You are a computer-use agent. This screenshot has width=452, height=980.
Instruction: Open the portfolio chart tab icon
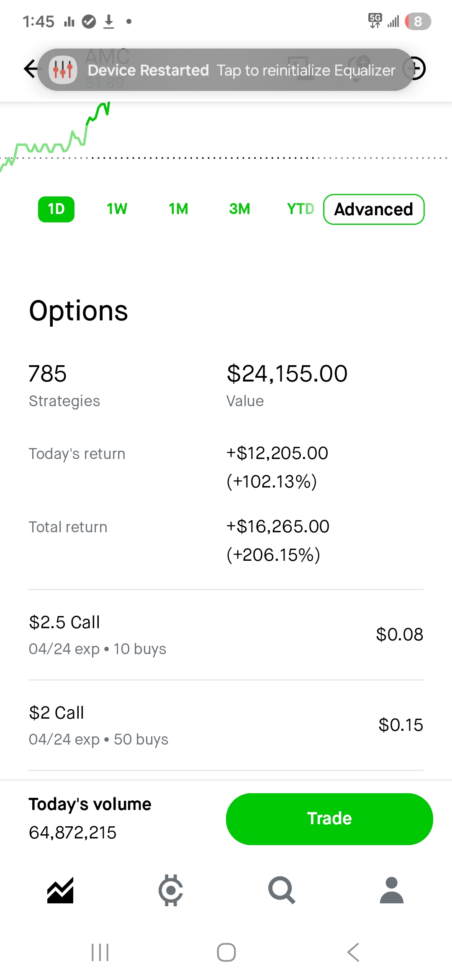60,890
